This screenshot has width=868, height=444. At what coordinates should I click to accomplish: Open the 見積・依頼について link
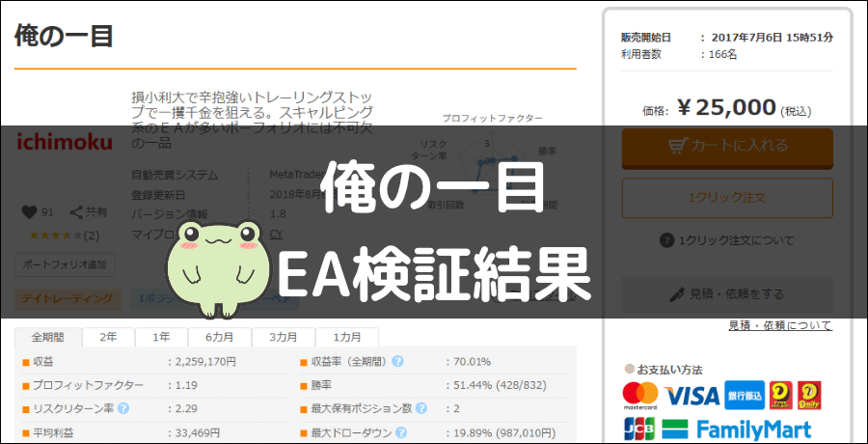(779, 326)
